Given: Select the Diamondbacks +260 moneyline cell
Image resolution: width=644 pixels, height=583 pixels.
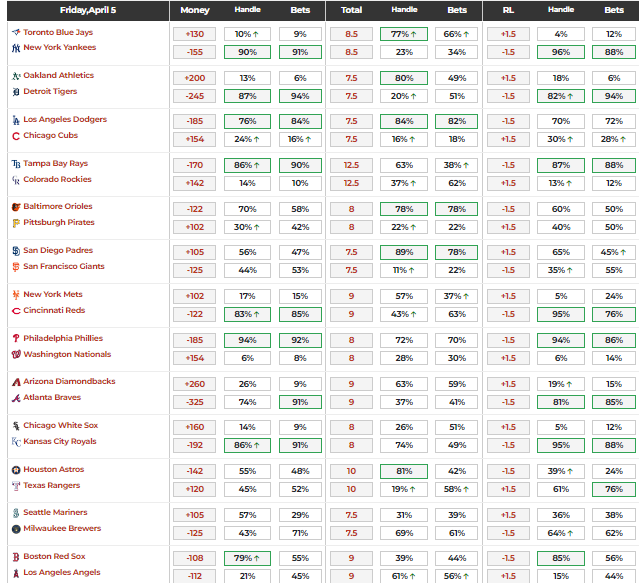Looking at the screenshot, I should click(195, 384).
